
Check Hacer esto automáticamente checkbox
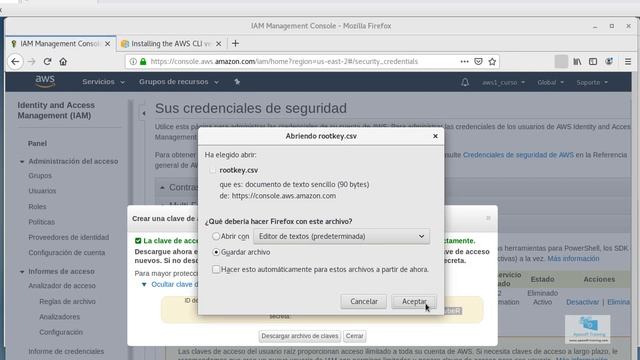point(216,269)
